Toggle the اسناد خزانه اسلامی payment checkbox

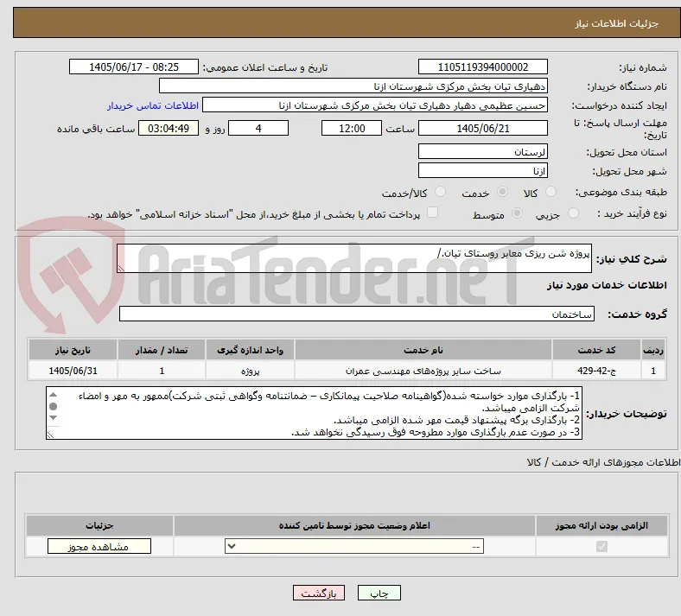click(x=432, y=213)
